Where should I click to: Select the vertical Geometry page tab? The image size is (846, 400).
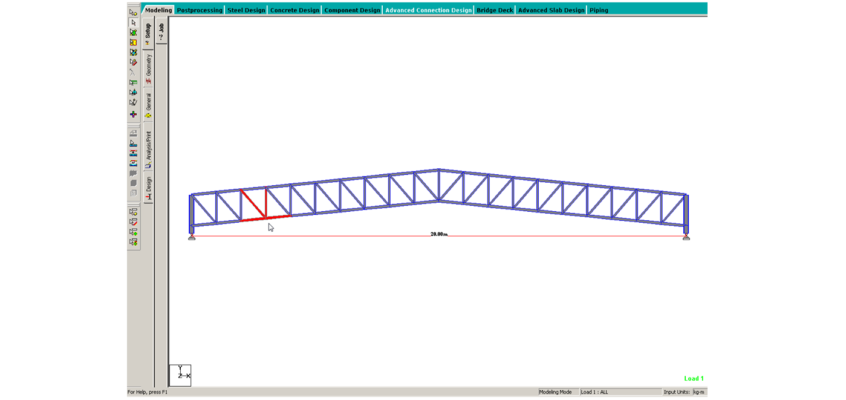pos(148,68)
